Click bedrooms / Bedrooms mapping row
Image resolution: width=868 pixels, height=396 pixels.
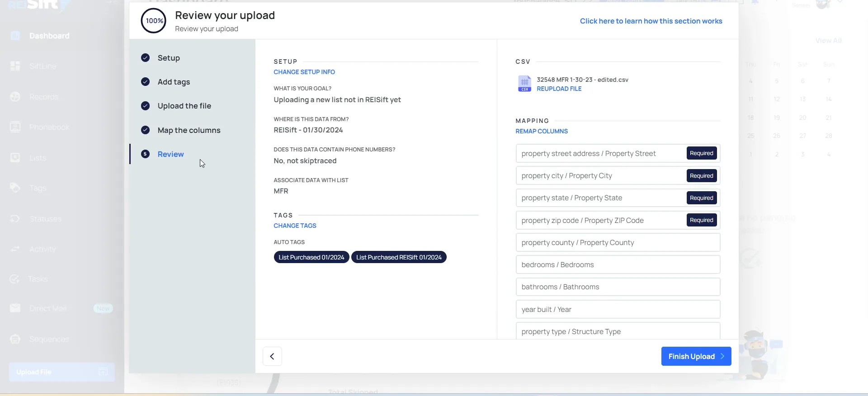pos(618,264)
